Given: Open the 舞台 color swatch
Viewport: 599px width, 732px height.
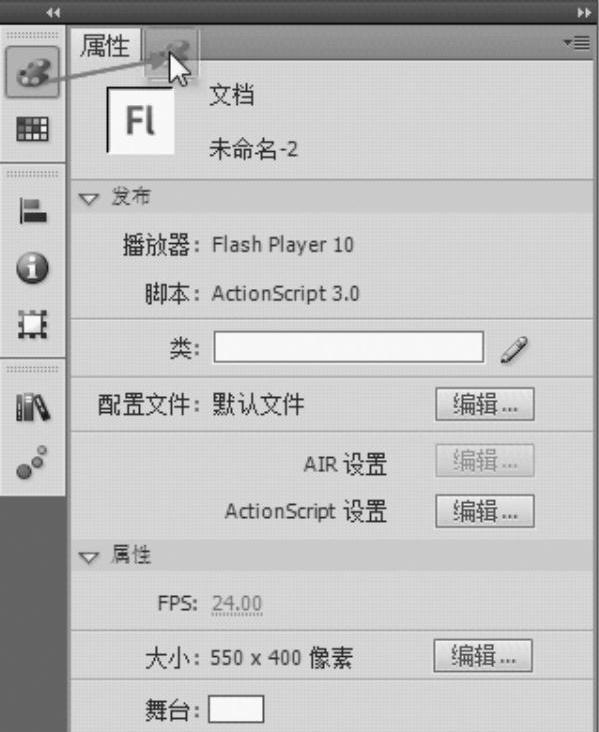Looking at the screenshot, I should [236, 709].
